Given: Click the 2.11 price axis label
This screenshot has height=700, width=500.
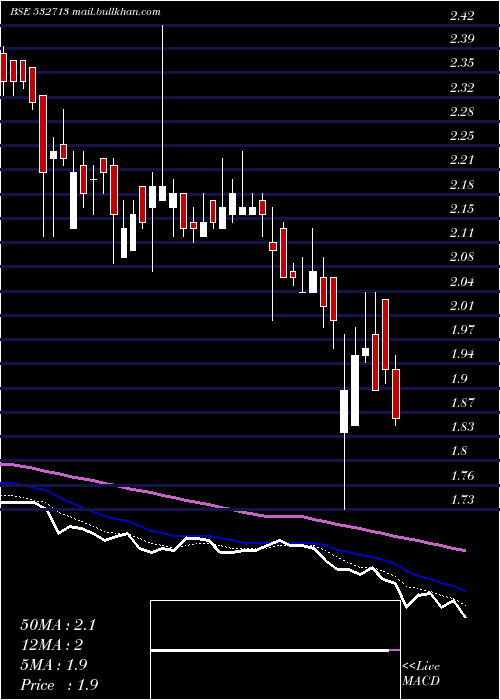Looking at the screenshot, I should [462, 233].
